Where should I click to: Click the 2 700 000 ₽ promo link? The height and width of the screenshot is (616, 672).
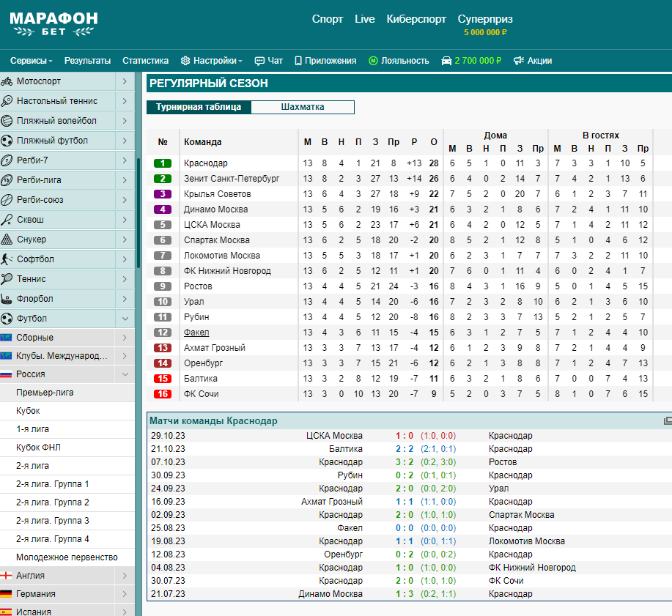(478, 61)
